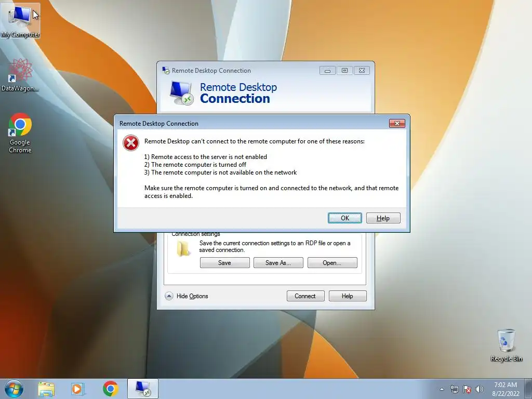Image resolution: width=532 pixels, height=399 pixels.
Task: Open Chrome from the taskbar
Action: [x=110, y=389]
